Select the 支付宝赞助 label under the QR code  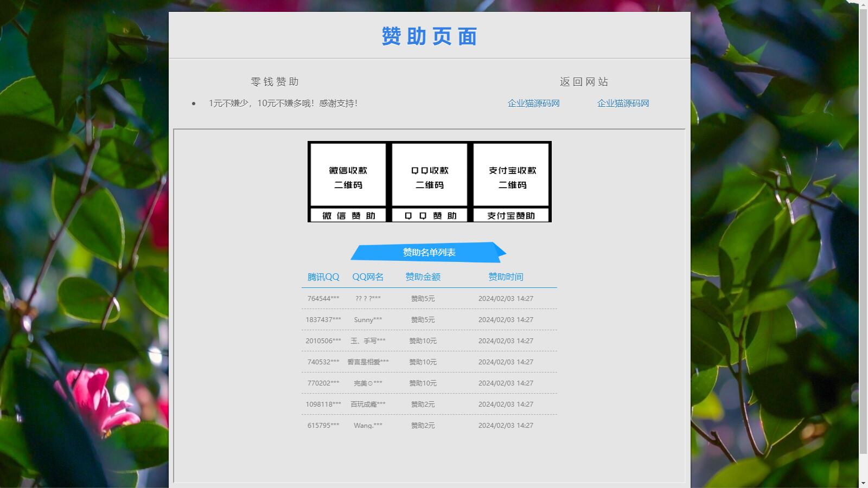pos(511,216)
